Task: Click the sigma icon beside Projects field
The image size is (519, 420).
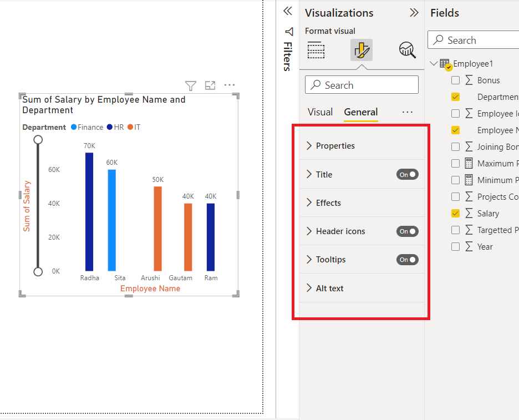Action: tap(469, 197)
